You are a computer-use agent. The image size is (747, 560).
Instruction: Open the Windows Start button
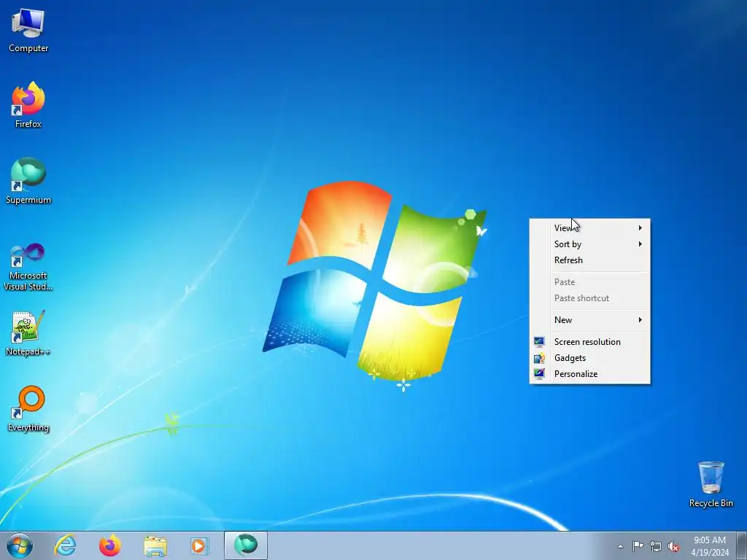tap(20, 545)
